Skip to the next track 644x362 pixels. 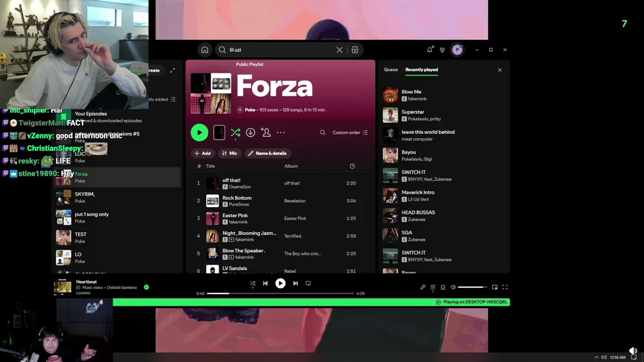point(295,283)
